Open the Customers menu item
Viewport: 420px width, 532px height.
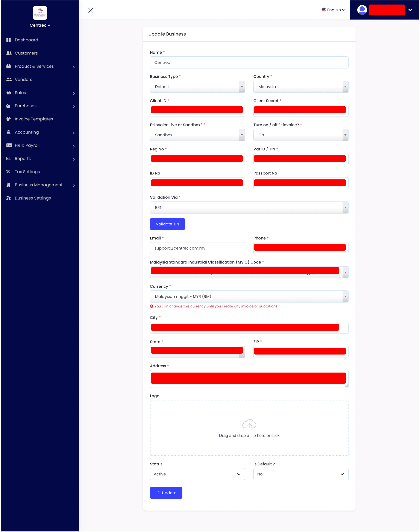26,53
